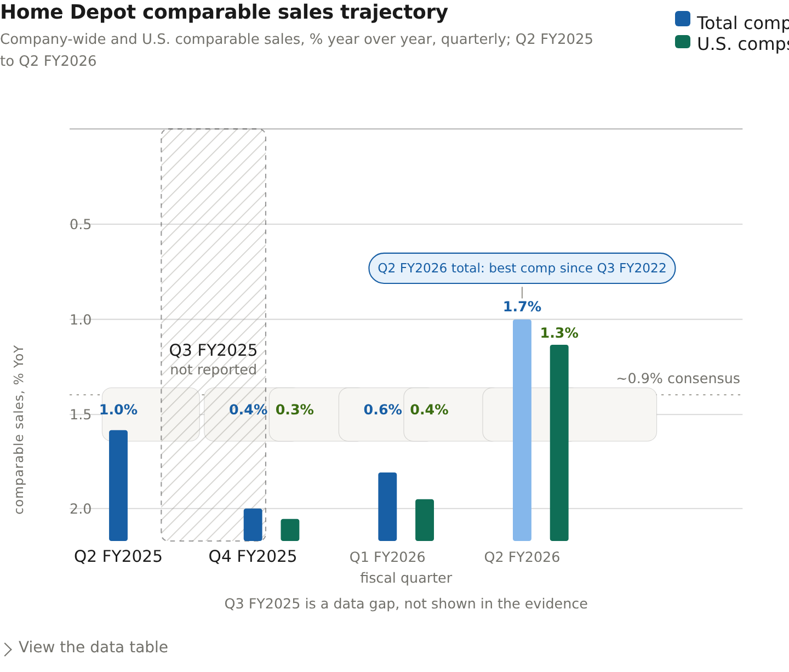Viewport: 789px width, 672px height.
Task: Click the Q4 FY2025 axis label
Action: point(253,557)
